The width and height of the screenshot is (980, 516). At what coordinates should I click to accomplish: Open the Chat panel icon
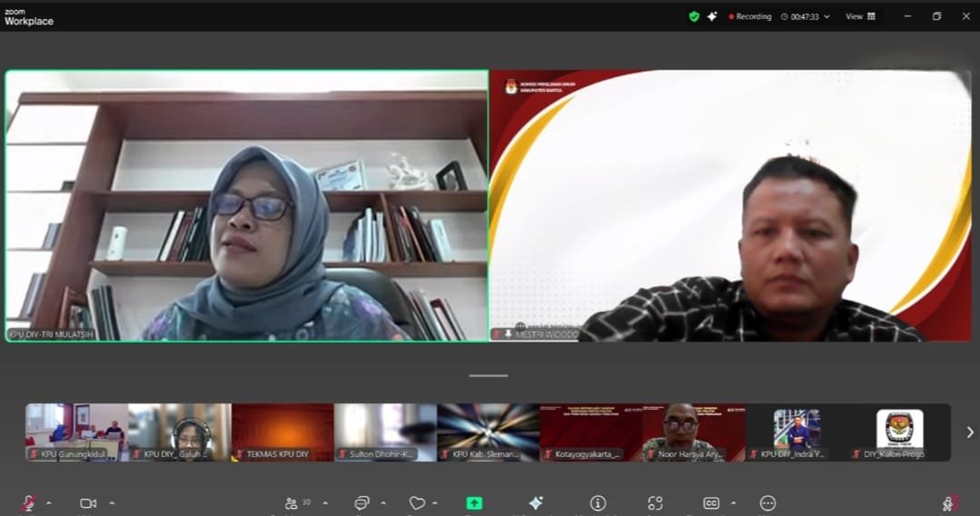pos(361,503)
